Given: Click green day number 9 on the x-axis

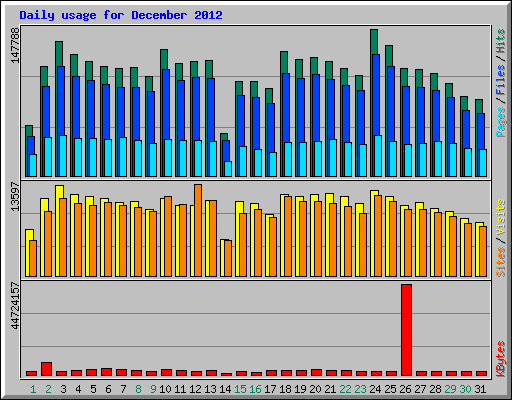Looking at the screenshot, I should point(153,389).
